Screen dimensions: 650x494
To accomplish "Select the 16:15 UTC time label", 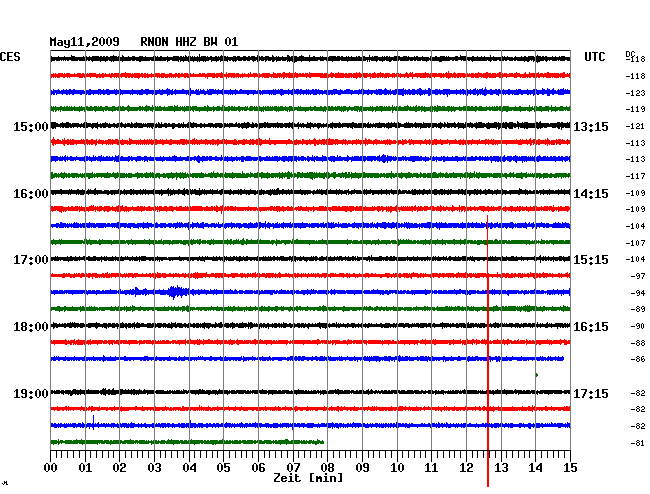I will tap(591, 327).
